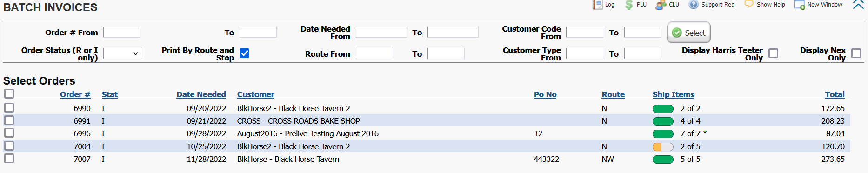Image resolution: width=868 pixels, height=173 pixels.
Task: Sort by the Ship Items column
Action: [x=673, y=94]
